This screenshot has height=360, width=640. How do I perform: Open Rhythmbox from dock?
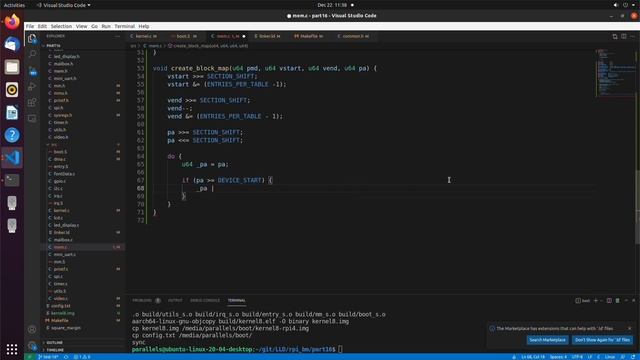[12, 90]
